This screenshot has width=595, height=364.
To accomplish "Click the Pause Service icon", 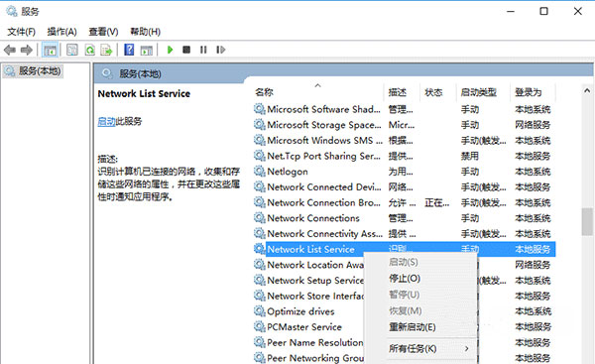I will coord(203,50).
